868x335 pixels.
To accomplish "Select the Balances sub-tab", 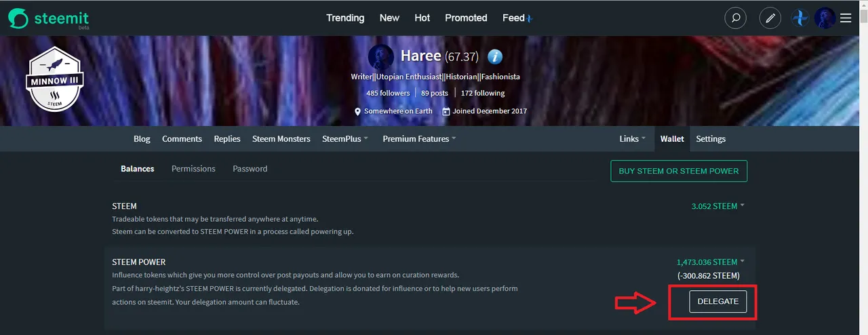I will [138, 169].
